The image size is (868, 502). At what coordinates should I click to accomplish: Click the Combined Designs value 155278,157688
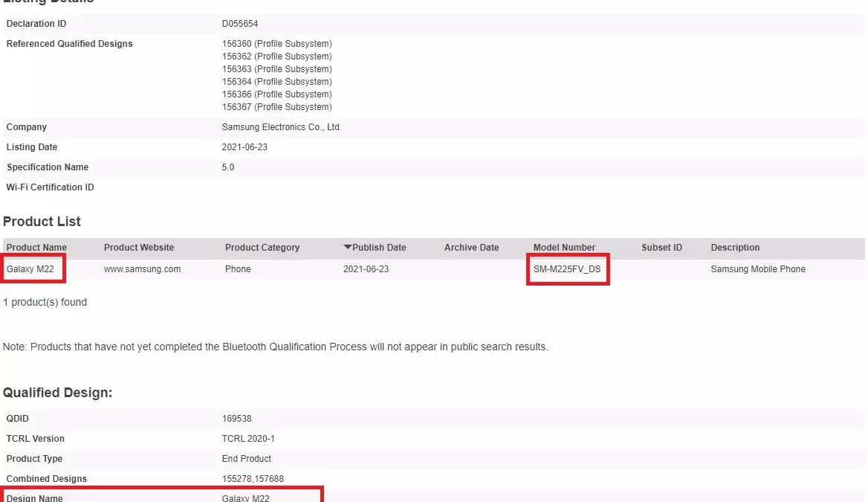[253, 479]
